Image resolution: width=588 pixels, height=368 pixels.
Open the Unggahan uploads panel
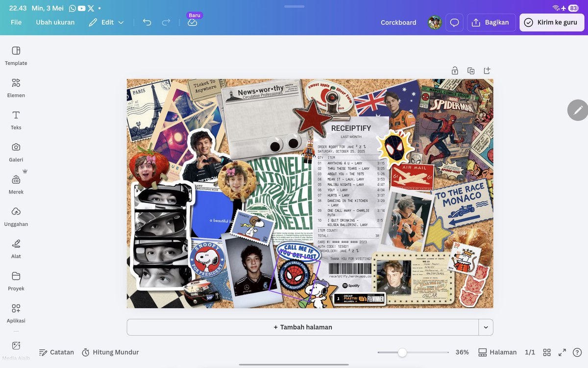click(16, 216)
